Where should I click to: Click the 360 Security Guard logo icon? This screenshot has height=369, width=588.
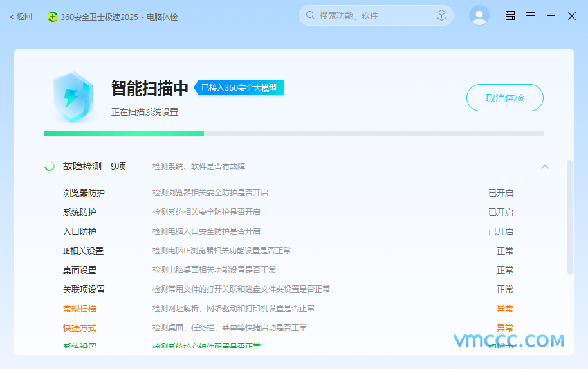[x=52, y=17]
